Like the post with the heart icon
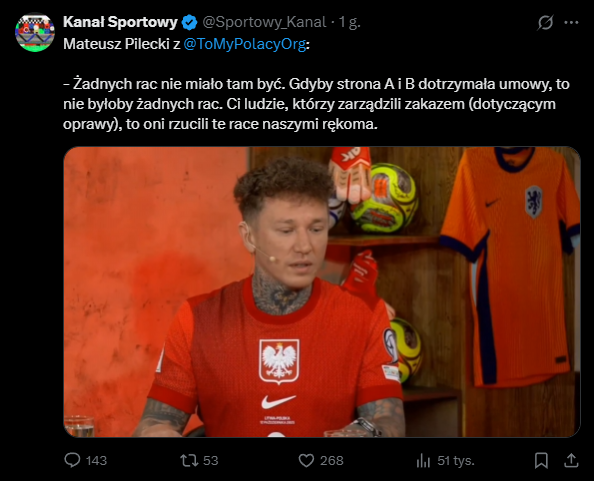Image resolution: width=594 pixels, height=481 pixels. (306, 461)
